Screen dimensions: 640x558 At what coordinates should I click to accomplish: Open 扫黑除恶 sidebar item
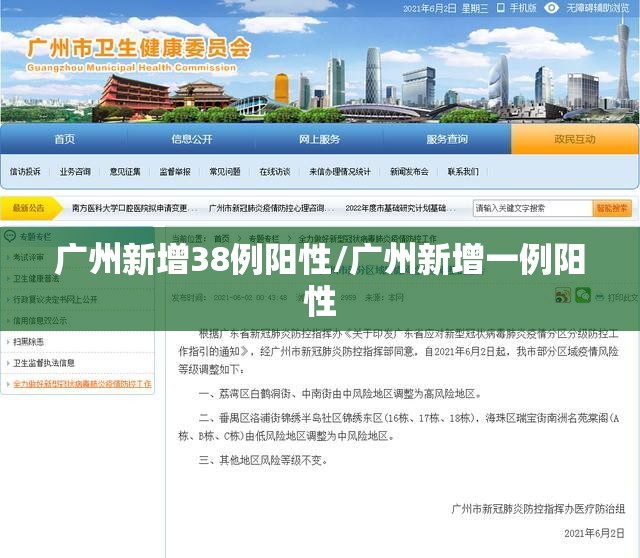[28, 342]
